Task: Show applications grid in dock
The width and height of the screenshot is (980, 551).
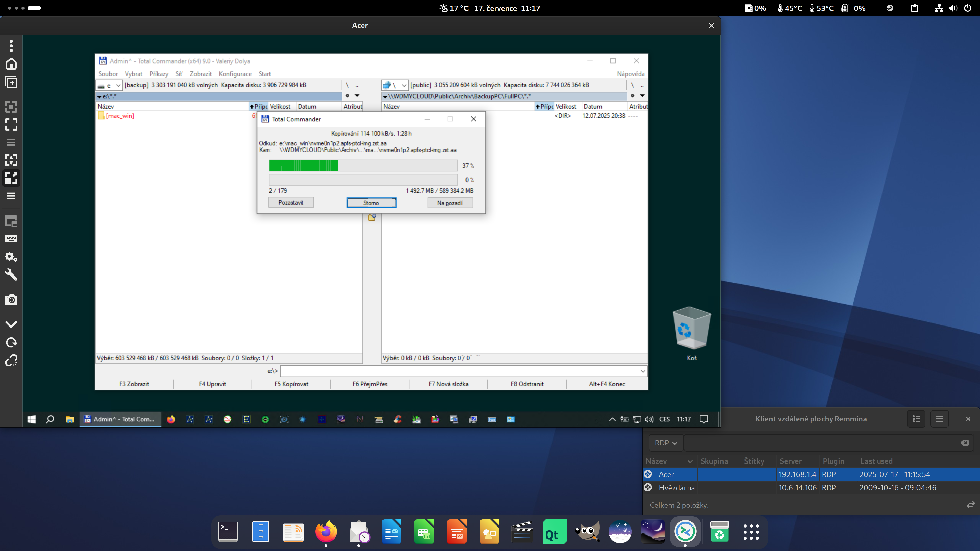Action: pyautogui.click(x=751, y=532)
